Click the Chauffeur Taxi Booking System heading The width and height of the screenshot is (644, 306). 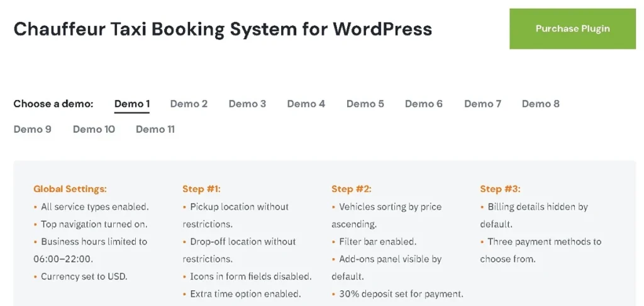[x=223, y=29]
